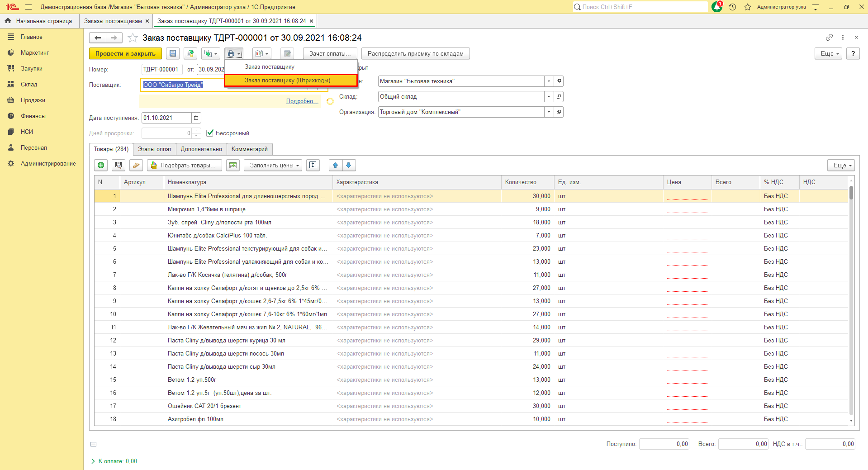
Task: Open the calendar picker for Дата поступления
Action: click(196, 118)
